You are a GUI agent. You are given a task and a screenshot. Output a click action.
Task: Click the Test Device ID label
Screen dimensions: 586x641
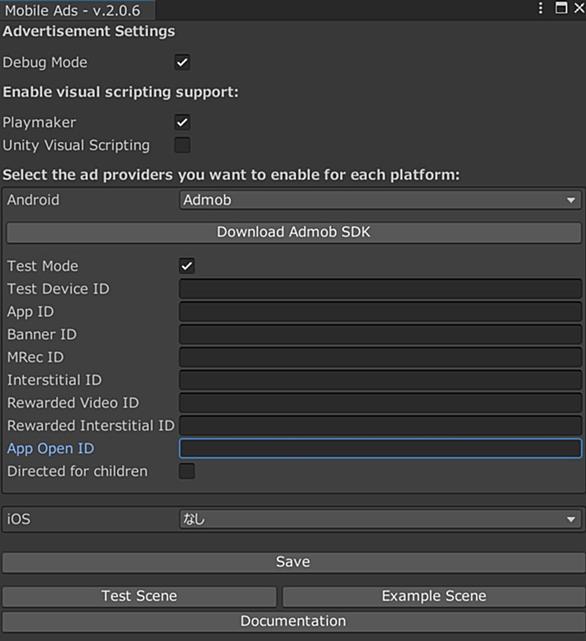coord(58,289)
